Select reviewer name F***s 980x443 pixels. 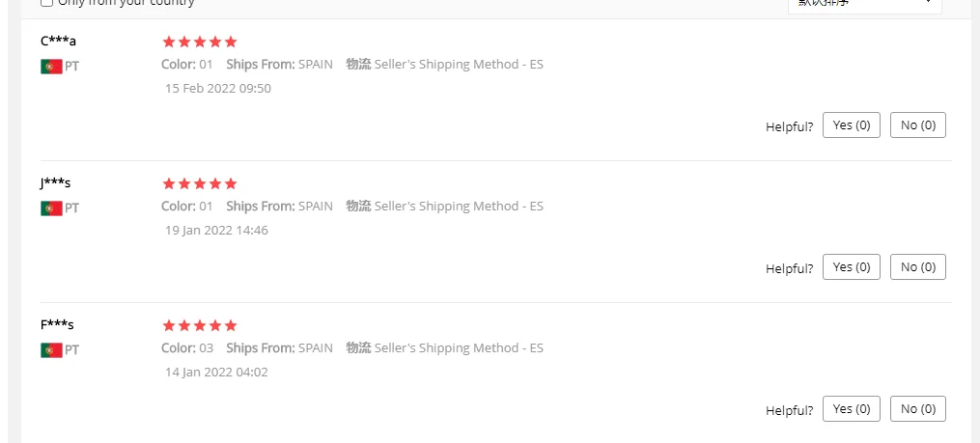pyautogui.click(x=57, y=324)
